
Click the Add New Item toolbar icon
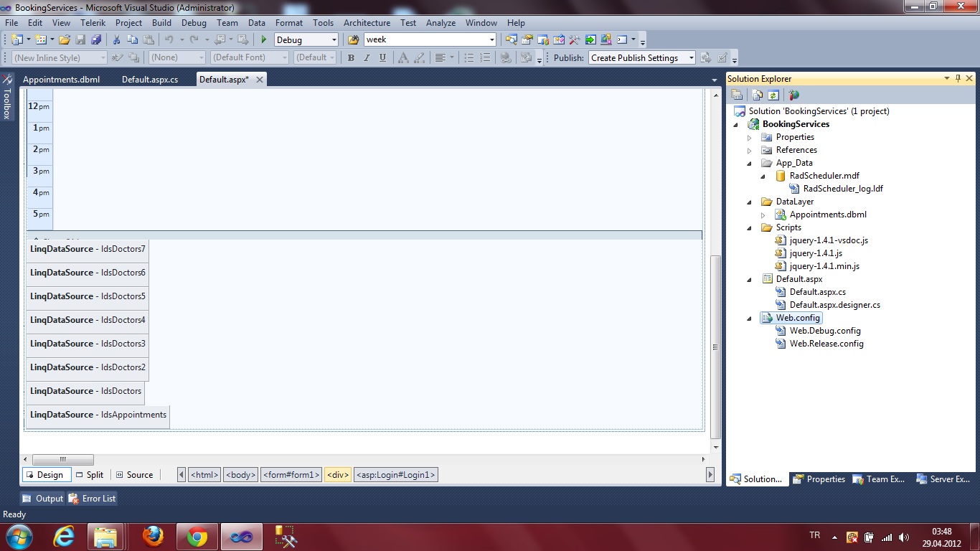point(40,40)
